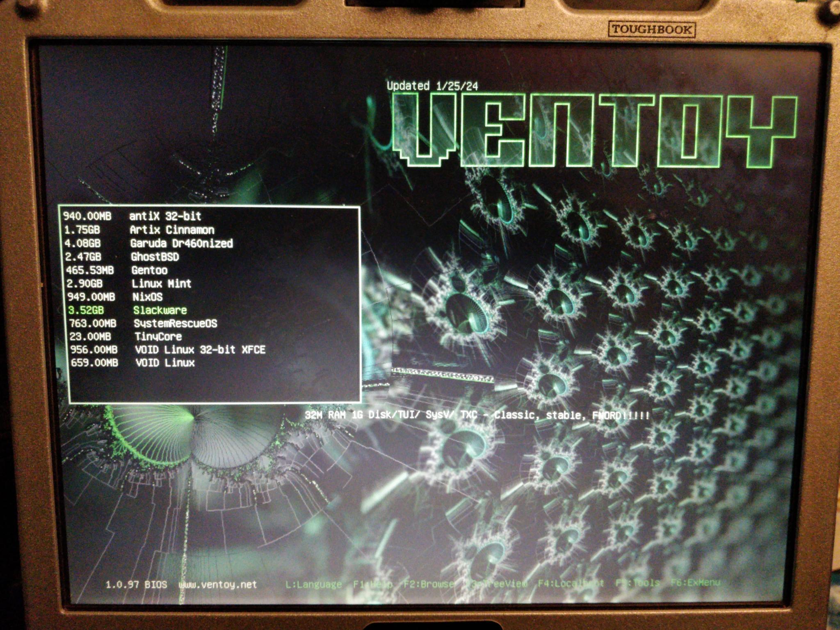Click the Updated 1/25/24 text
Image resolution: width=840 pixels, height=630 pixels.
[432, 86]
